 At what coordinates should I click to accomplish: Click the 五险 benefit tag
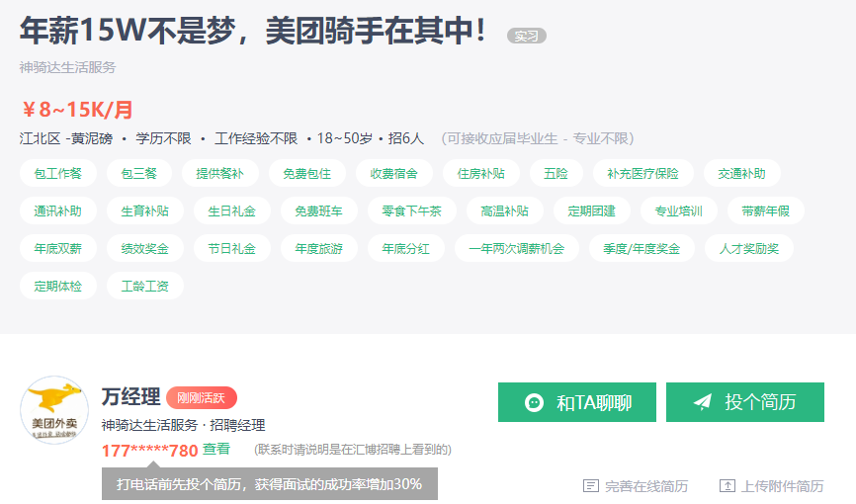coord(556,174)
